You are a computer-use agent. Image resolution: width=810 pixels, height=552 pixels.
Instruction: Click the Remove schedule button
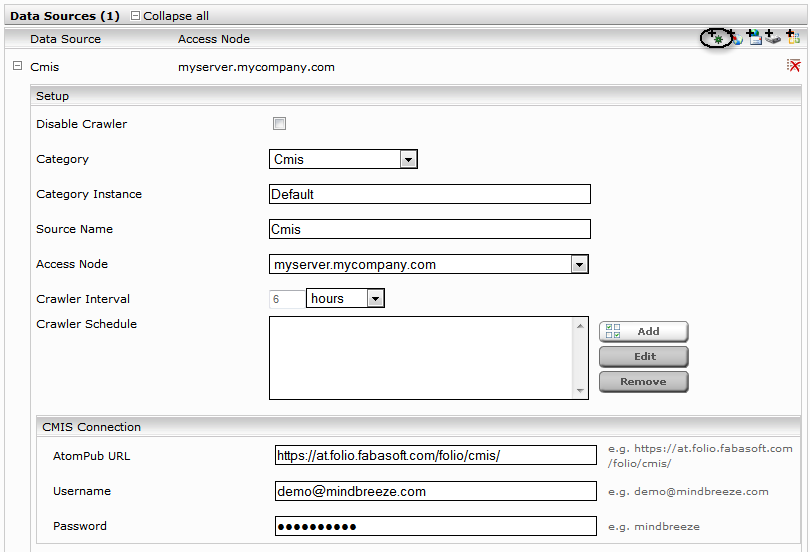[644, 381]
